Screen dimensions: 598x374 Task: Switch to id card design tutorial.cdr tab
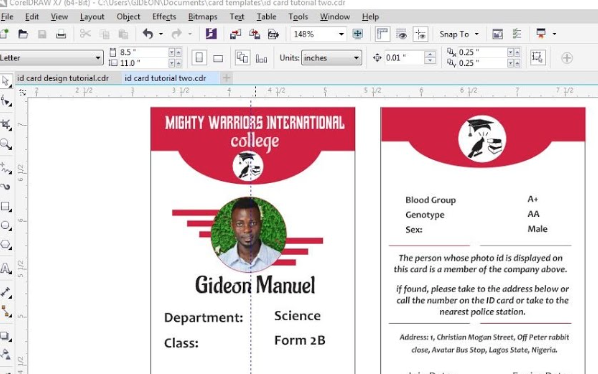click(63, 78)
